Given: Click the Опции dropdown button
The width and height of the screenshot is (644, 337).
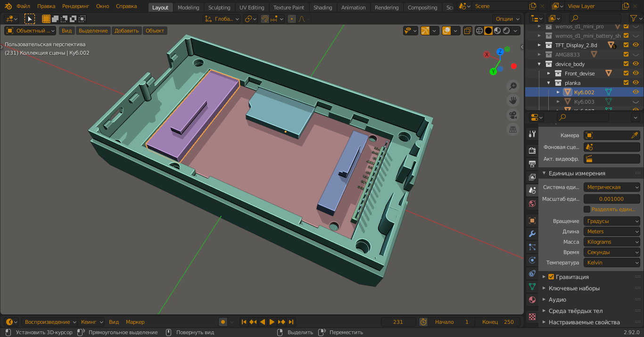Looking at the screenshot, I should pos(507,19).
